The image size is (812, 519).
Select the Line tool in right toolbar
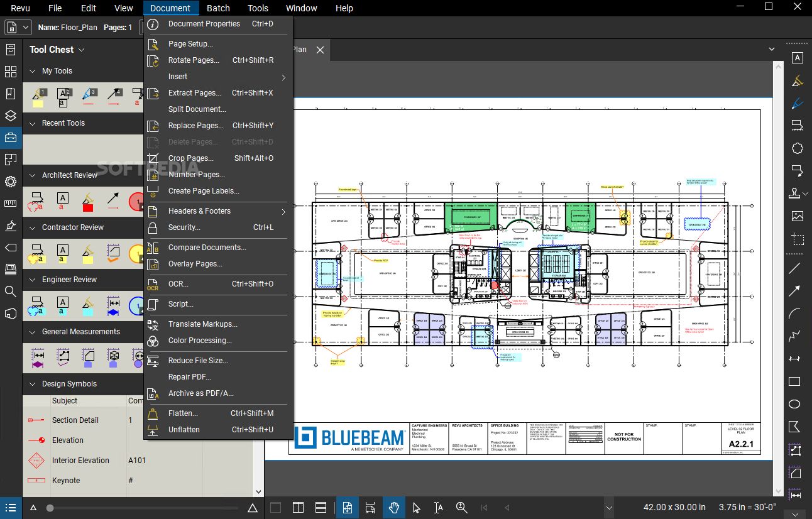[x=794, y=268]
